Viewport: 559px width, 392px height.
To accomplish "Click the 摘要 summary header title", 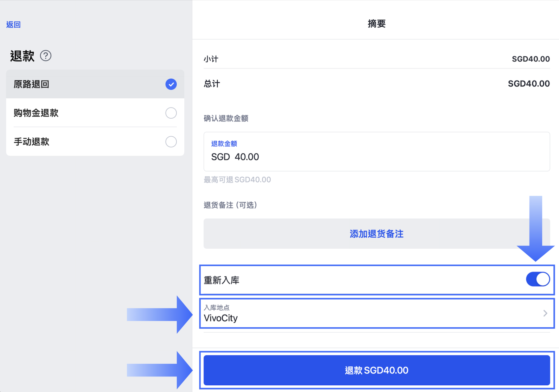I will (x=377, y=24).
